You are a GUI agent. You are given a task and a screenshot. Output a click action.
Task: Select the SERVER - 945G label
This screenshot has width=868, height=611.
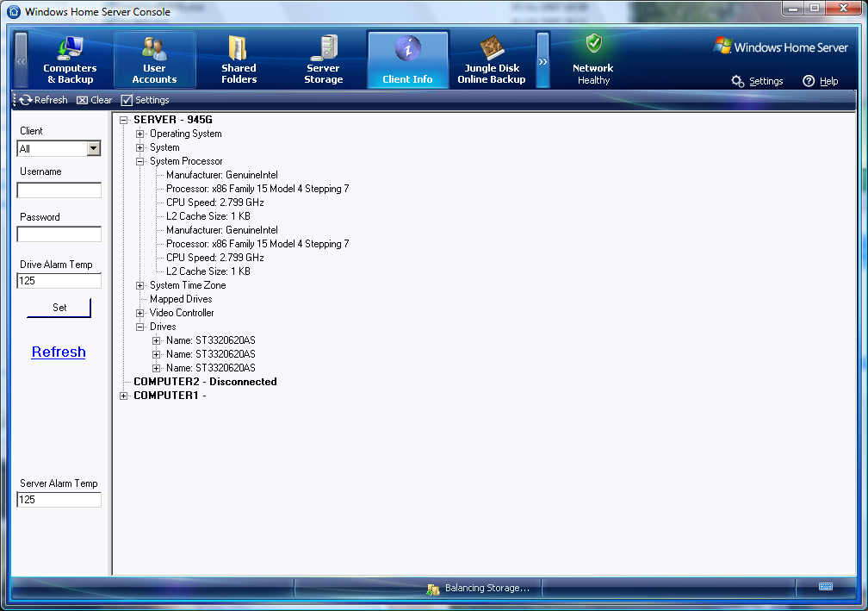[x=173, y=120]
